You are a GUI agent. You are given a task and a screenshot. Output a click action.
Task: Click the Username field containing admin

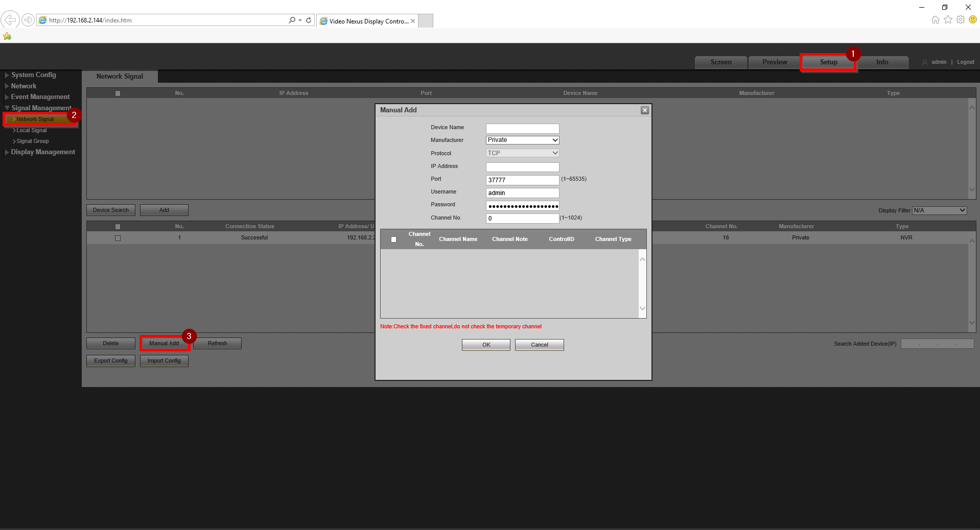click(522, 193)
